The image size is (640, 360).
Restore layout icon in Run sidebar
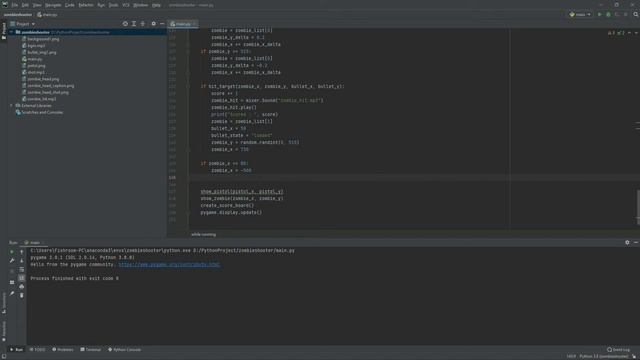pos(12,282)
